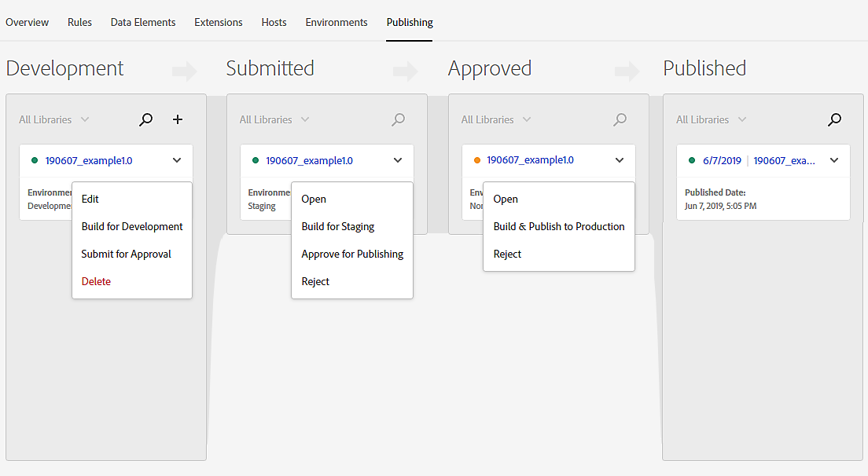Expand chevron on Approved library card
Viewport: 868px width, 476px height.
[x=620, y=160]
